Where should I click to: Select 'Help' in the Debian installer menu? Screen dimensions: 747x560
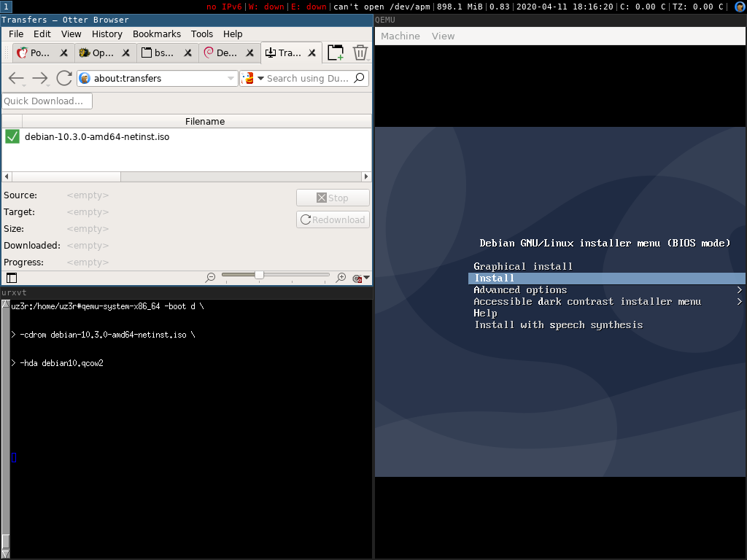click(x=485, y=314)
